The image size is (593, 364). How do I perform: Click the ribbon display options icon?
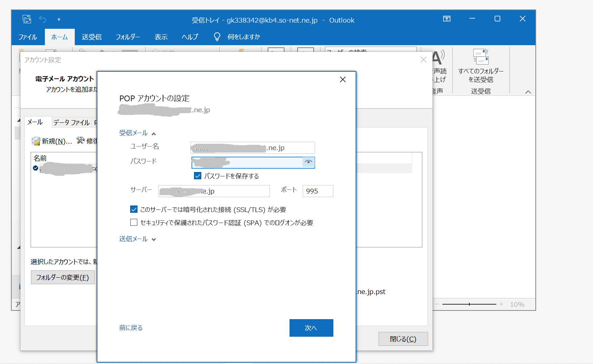click(x=447, y=19)
